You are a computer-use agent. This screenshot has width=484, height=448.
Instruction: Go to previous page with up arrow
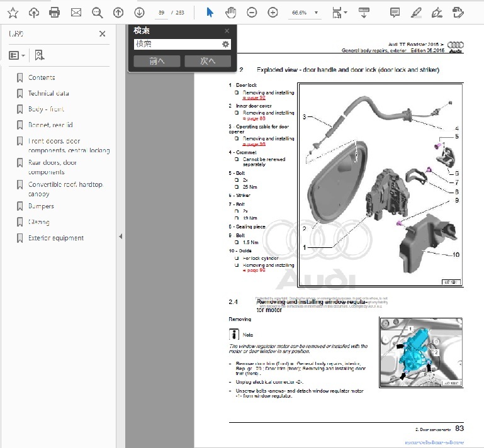[118, 13]
